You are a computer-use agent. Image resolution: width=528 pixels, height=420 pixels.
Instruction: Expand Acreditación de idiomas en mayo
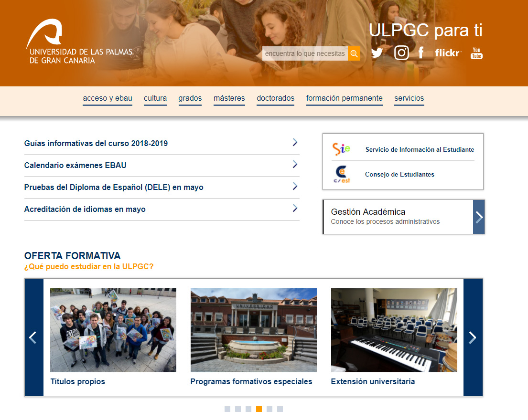pyautogui.click(x=295, y=209)
